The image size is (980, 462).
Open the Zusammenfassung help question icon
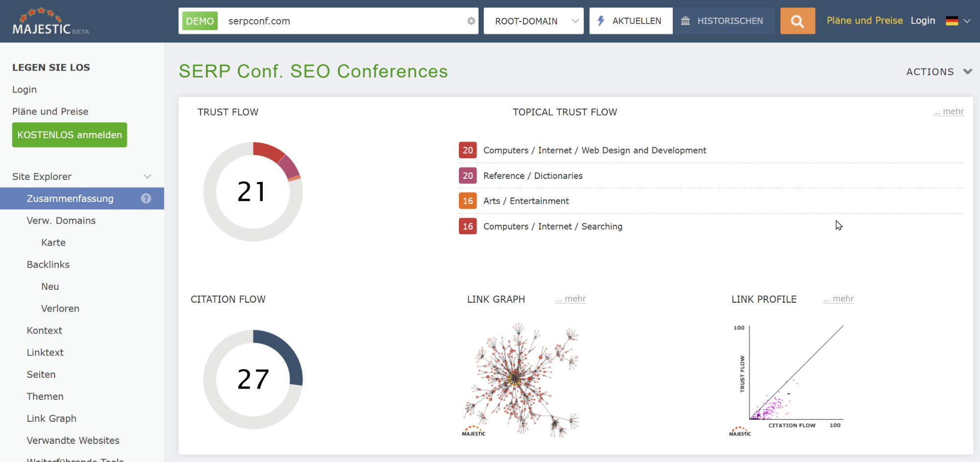146,198
